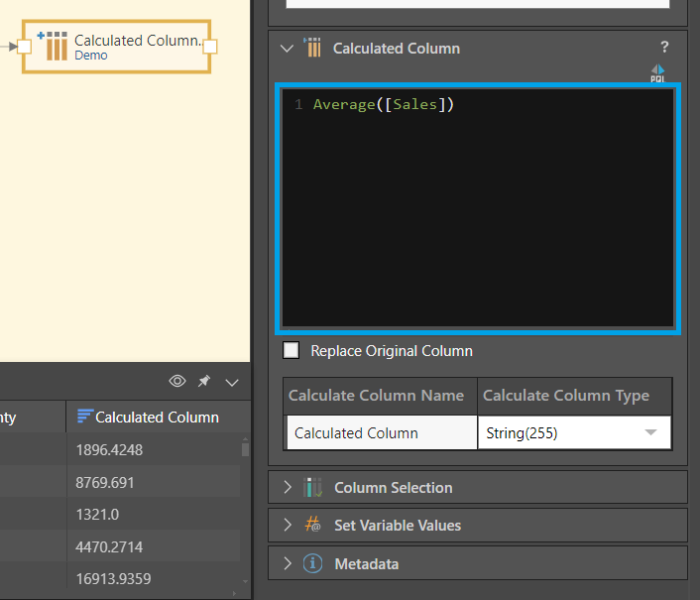Enable the Replace Original Column checkbox
Viewport: 700px width, 600px height.
click(x=292, y=350)
